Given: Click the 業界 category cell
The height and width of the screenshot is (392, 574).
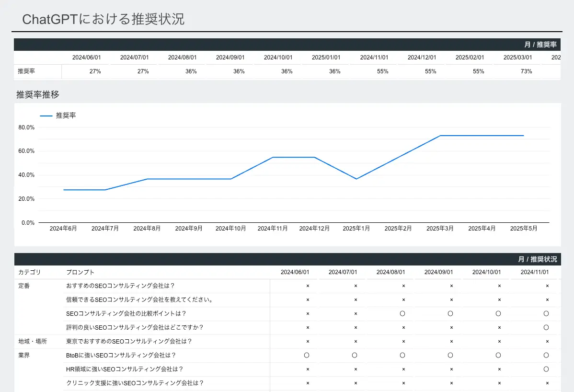Looking at the screenshot, I should [x=24, y=356].
